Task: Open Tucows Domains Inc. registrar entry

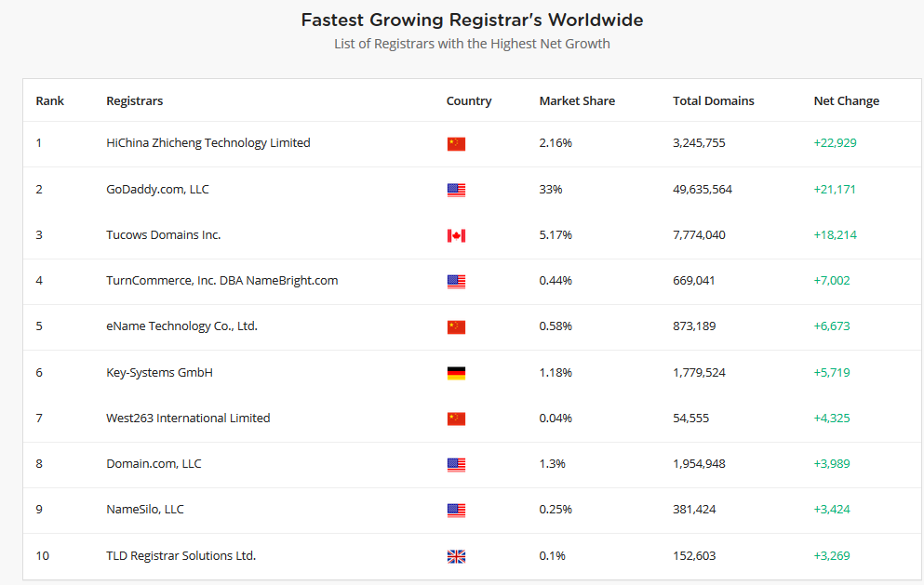Action: [x=163, y=234]
